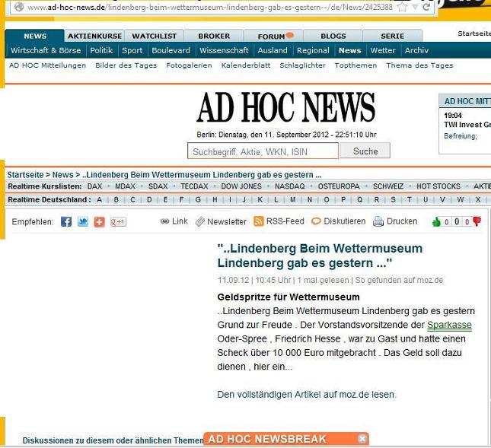Click Diskutieren speech bubble
491x448 pixels.
pyautogui.click(x=339, y=221)
